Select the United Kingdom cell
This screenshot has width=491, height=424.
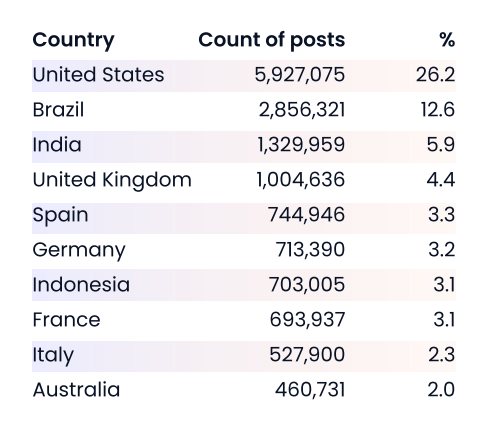[x=112, y=180]
